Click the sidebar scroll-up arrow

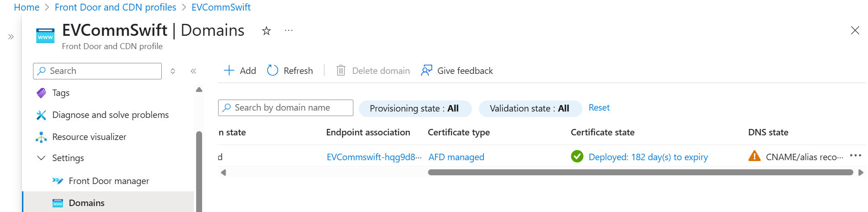point(199,89)
